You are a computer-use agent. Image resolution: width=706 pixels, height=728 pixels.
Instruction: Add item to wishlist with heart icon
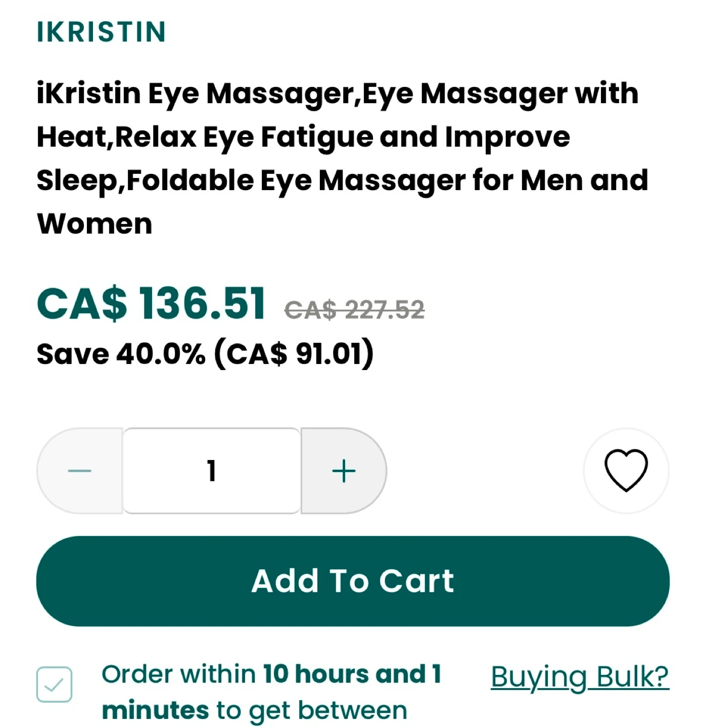click(626, 471)
